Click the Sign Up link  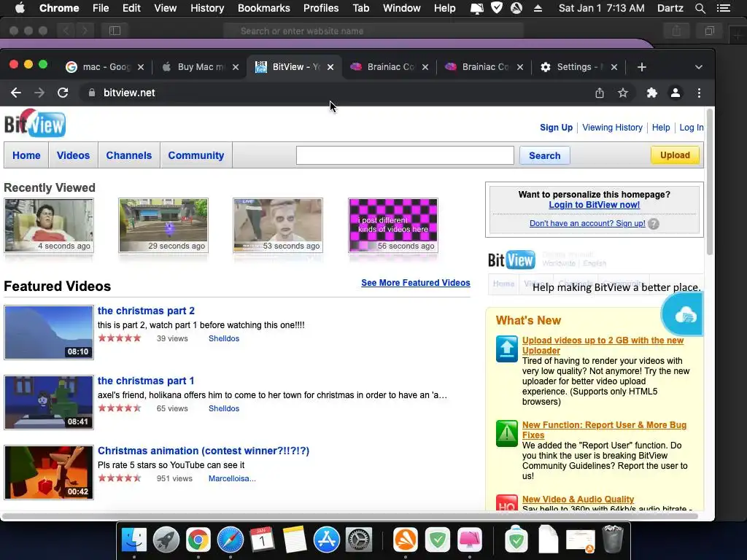tap(556, 128)
